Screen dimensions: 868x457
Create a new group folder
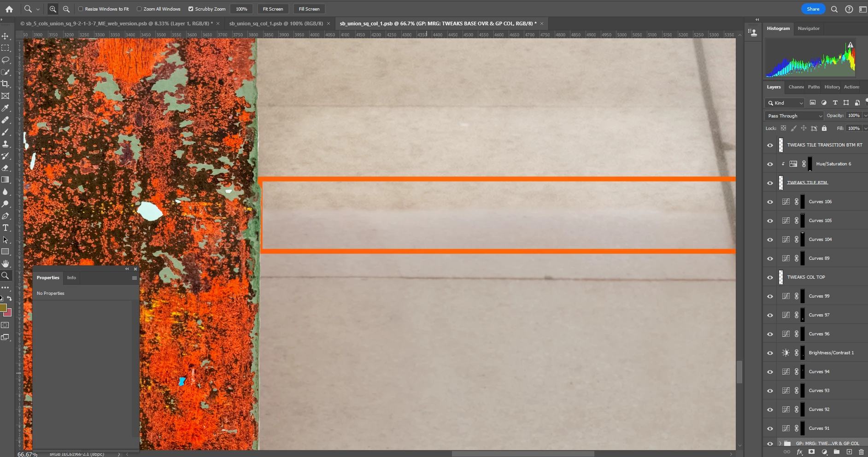(x=837, y=452)
